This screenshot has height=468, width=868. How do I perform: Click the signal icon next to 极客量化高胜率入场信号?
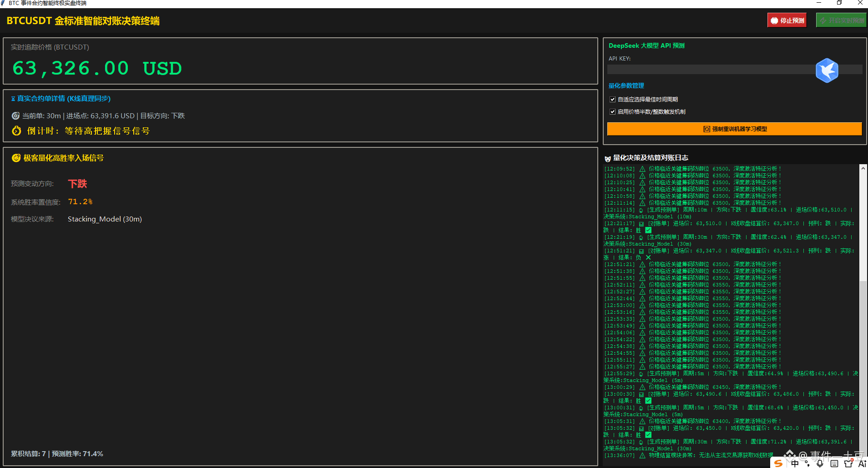16,158
